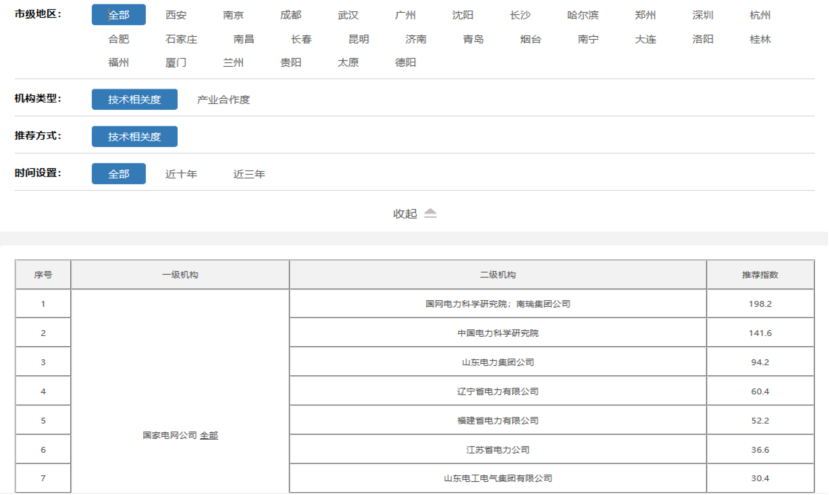
Task: Select 南京 city filter
Action: (x=233, y=16)
